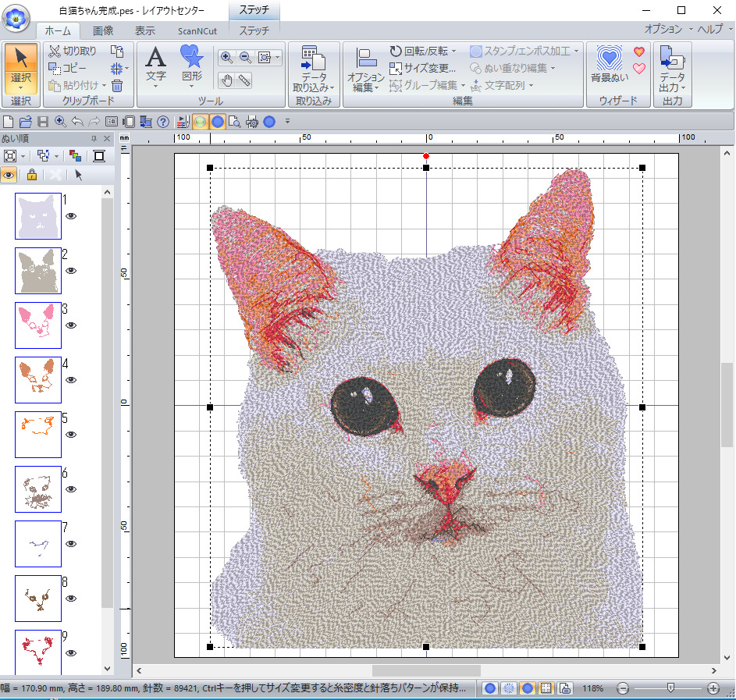Open the 図形 shapes tool
The width and height of the screenshot is (736, 700).
coord(192,66)
